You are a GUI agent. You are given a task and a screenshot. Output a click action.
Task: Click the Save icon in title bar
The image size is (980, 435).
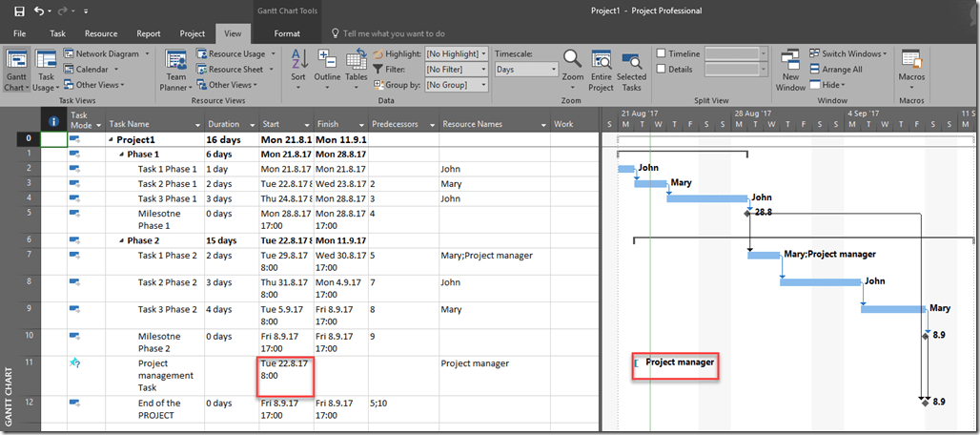click(x=17, y=10)
